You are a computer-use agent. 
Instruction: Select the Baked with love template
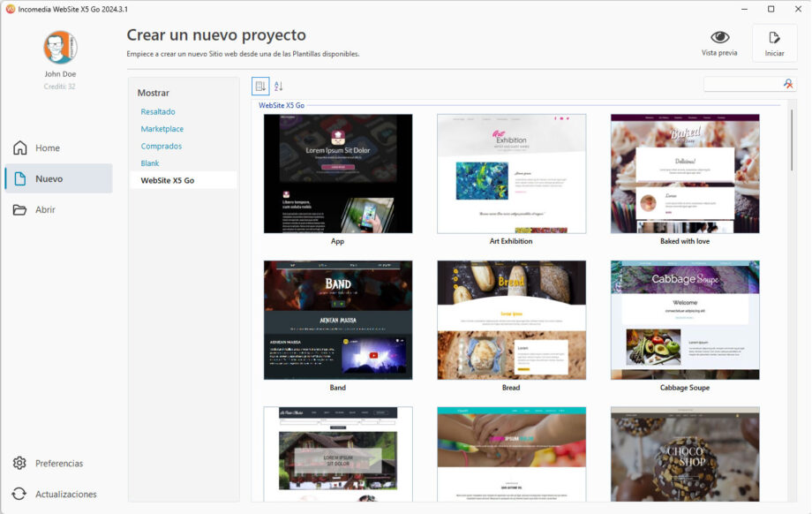pyautogui.click(x=685, y=174)
